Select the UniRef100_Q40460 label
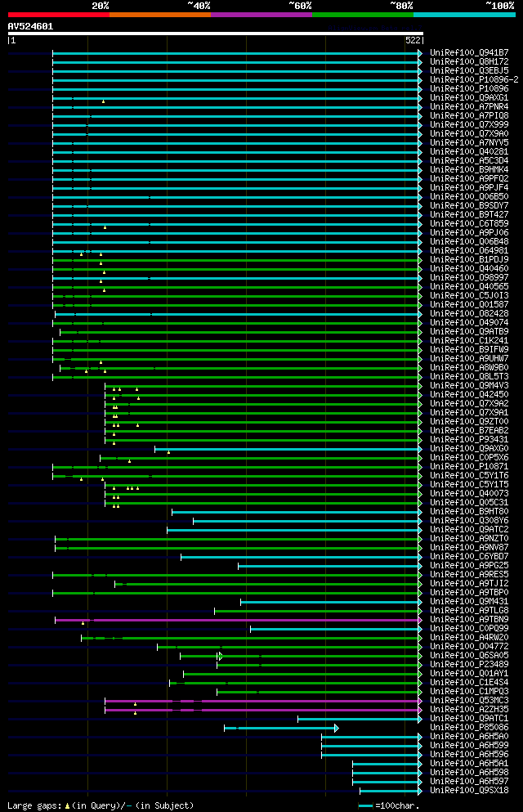 coord(469,269)
